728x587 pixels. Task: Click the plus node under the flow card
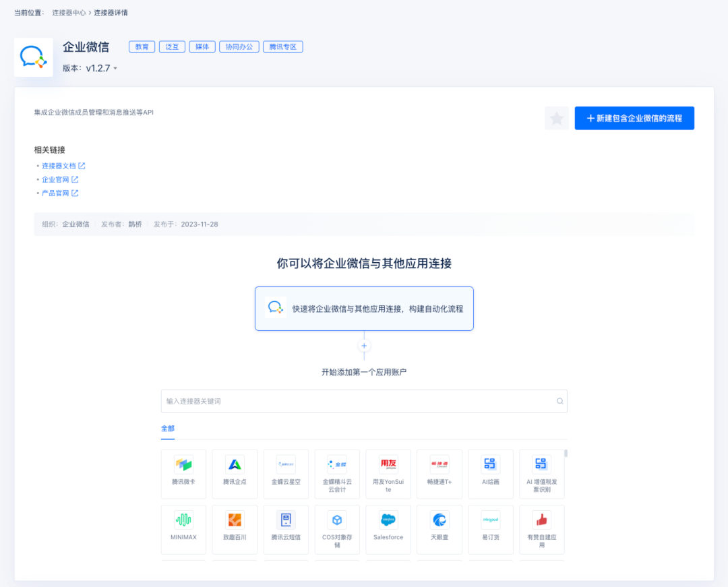click(364, 346)
